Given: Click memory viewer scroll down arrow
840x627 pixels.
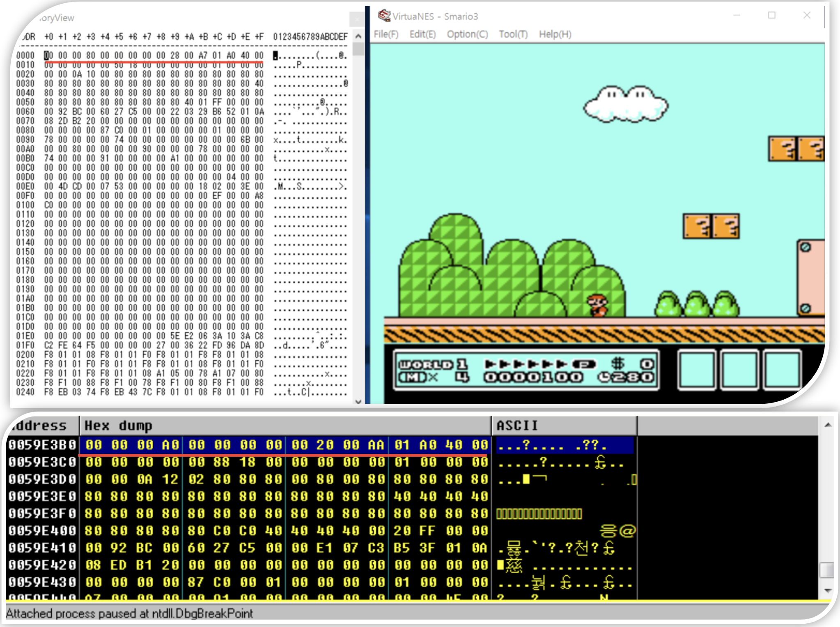Looking at the screenshot, I should (358, 401).
